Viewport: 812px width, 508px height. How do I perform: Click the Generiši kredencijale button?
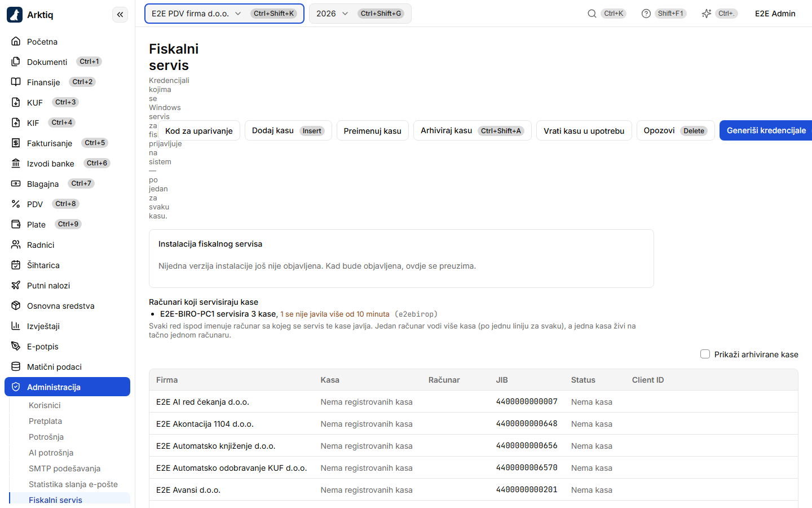click(766, 130)
